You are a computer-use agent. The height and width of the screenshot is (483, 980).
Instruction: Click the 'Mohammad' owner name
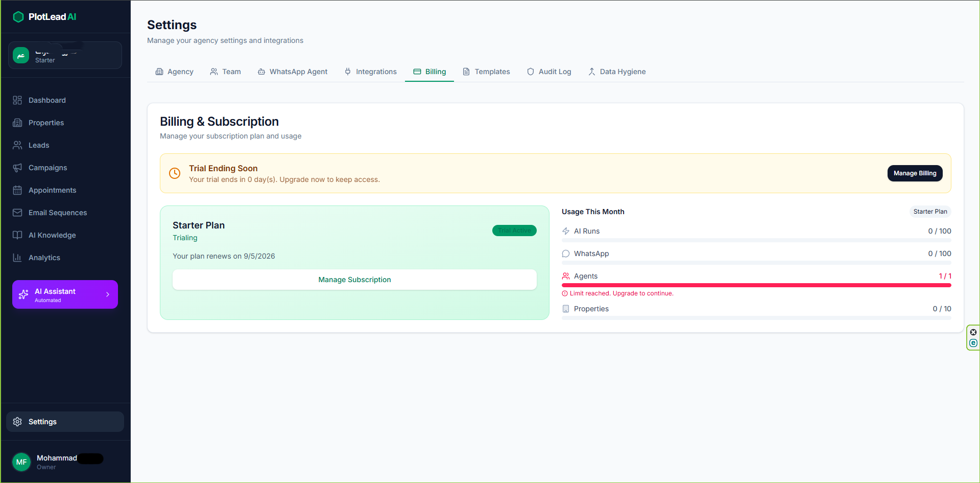(x=57, y=458)
